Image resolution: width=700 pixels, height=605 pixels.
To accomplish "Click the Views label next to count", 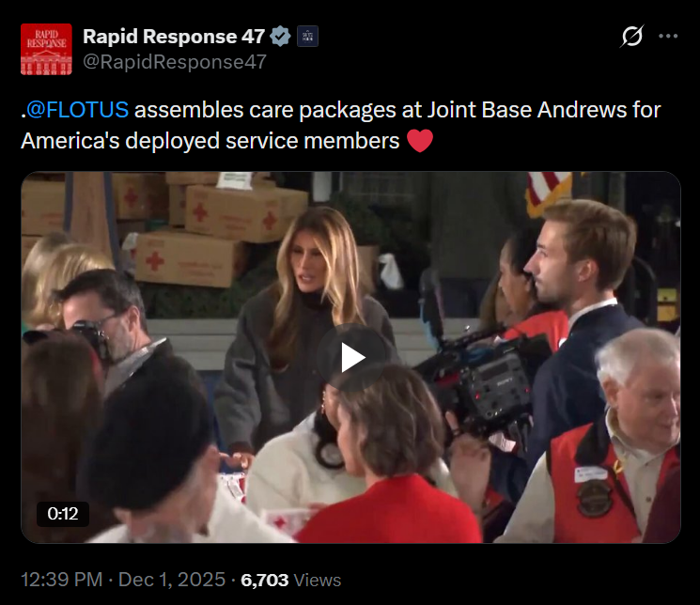I will coord(318,580).
